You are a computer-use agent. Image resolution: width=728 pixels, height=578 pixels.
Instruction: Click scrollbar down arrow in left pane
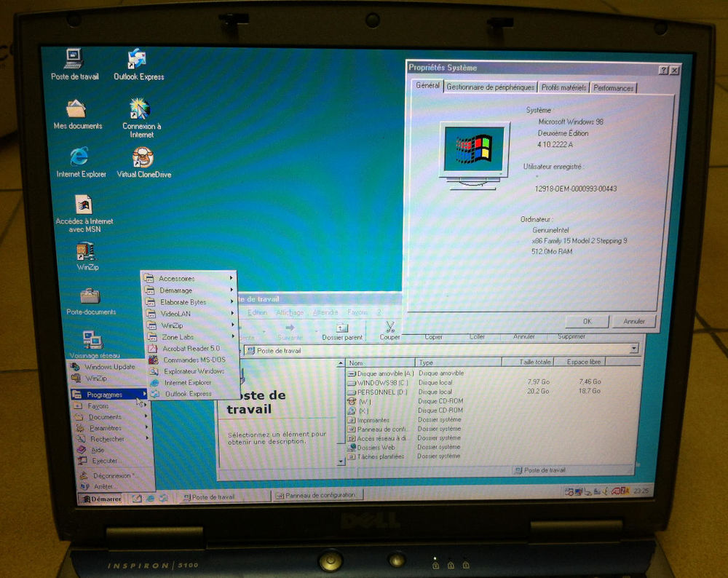[x=341, y=462]
